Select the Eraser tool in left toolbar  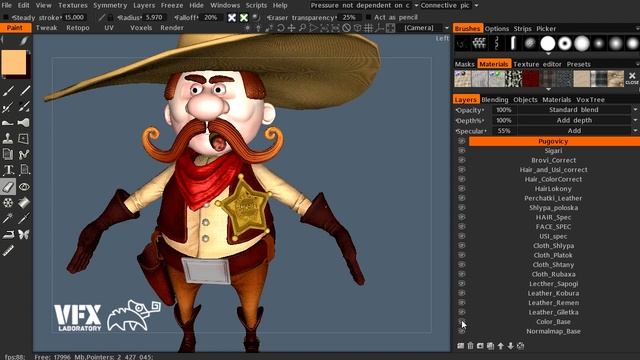[8, 187]
